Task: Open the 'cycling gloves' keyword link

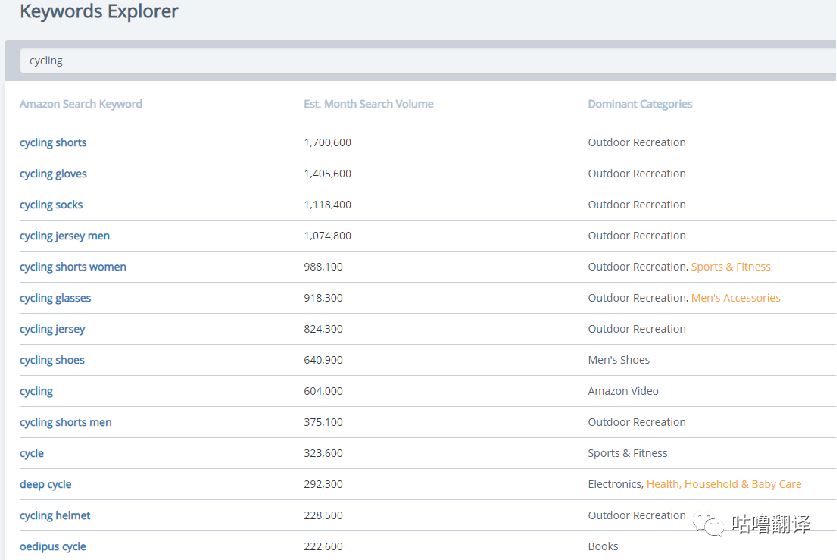Action: [53, 173]
